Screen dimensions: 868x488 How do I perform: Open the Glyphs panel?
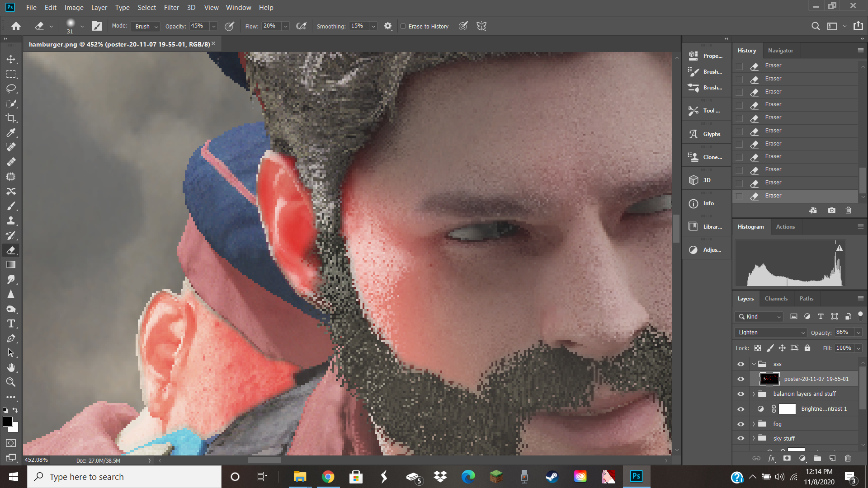point(707,134)
